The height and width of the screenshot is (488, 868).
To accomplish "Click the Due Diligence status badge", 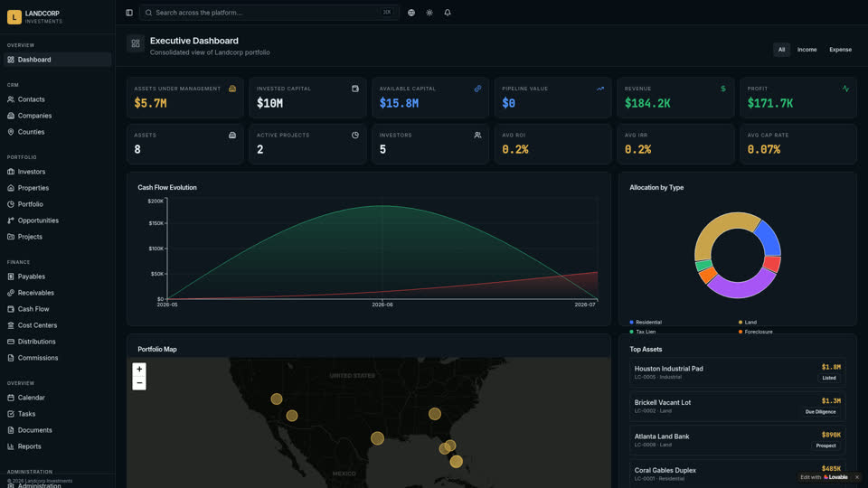I will tap(820, 412).
